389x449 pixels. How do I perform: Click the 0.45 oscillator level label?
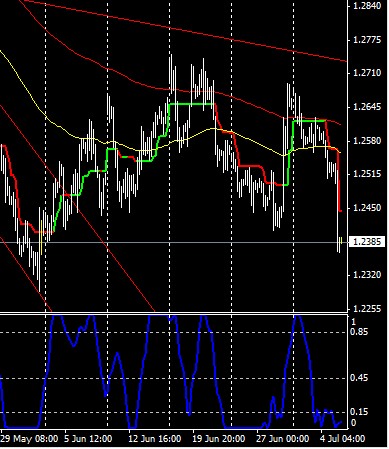tap(359, 378)
